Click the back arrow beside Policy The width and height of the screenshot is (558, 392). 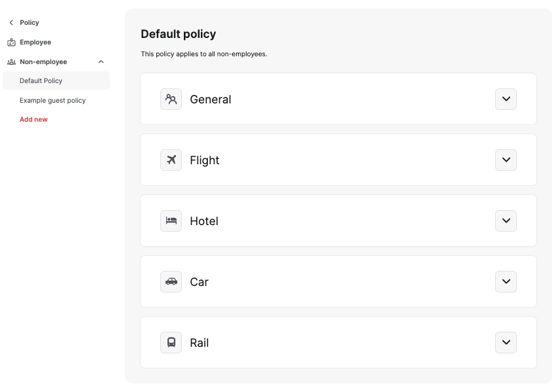pyautogui.click(x=11, y=22)
